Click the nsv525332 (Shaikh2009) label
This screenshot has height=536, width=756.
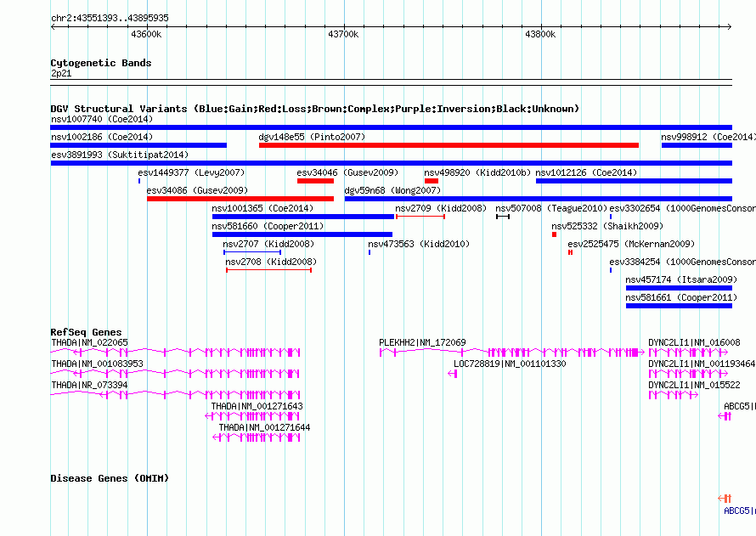click(607, 226)
